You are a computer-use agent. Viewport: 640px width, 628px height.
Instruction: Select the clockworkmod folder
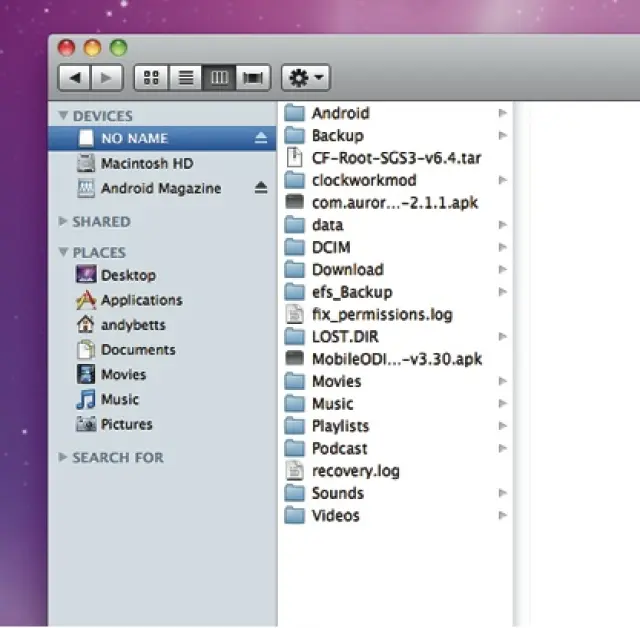tap(363, 180)
